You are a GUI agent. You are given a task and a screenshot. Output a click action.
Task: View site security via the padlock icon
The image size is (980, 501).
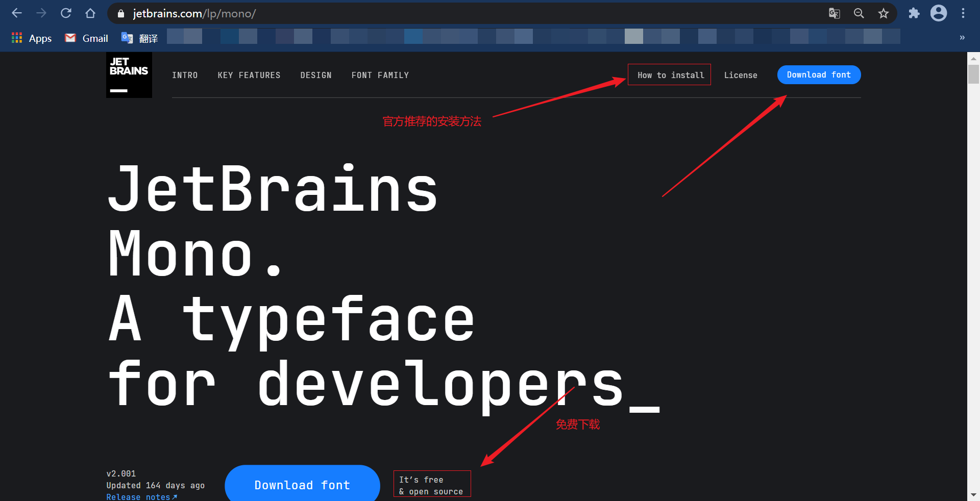120,14
